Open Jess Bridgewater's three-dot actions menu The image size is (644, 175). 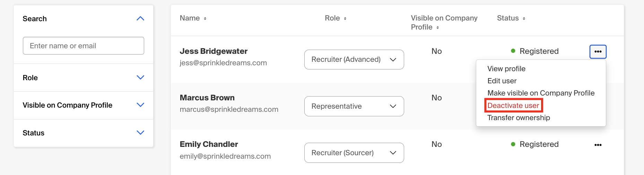coord(598,52)
